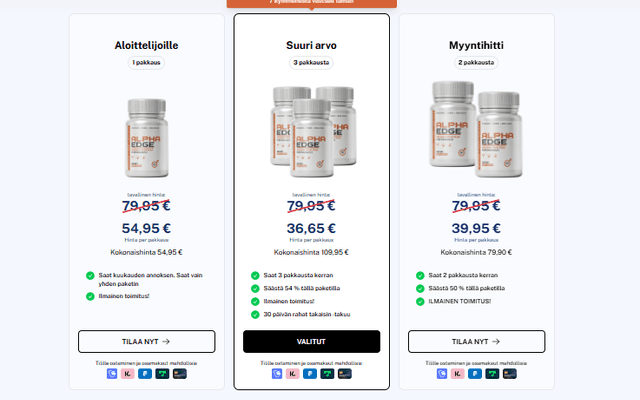Click the Klarna icon in Suuri arvo card
The height and width of the screenshot is (400, 640).
click(x=293, y=373)
